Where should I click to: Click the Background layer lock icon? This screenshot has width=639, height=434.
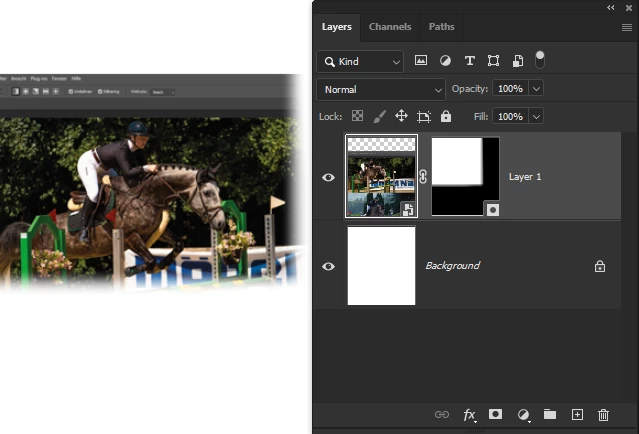[599, 266]
